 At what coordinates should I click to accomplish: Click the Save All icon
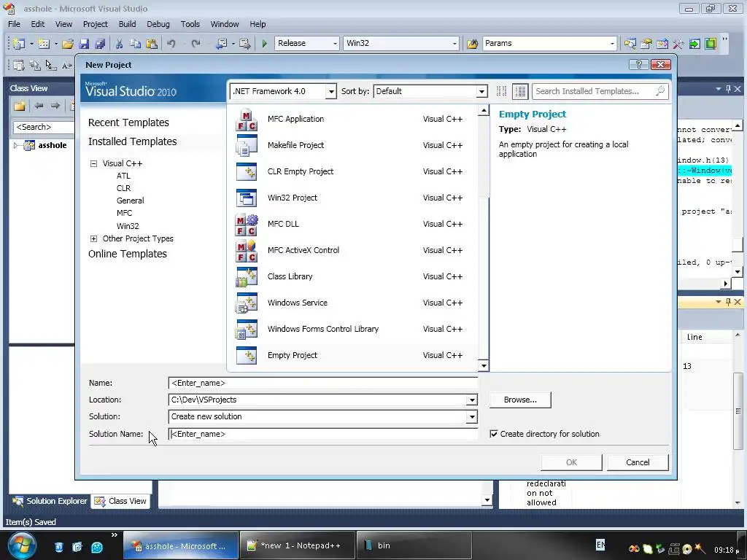pos(99,43)
